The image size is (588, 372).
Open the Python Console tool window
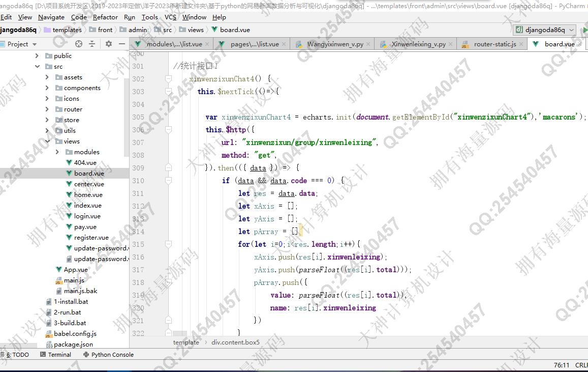coord(109,355)
